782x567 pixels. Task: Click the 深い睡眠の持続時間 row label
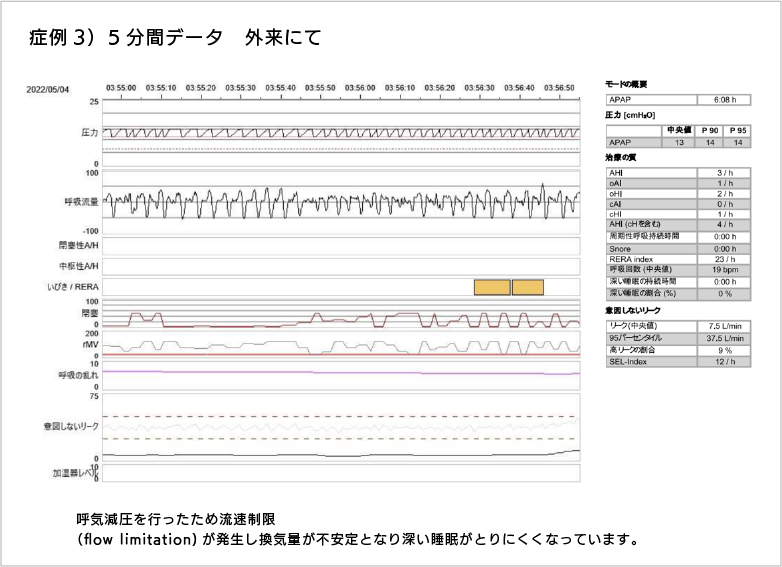[643, 282]
